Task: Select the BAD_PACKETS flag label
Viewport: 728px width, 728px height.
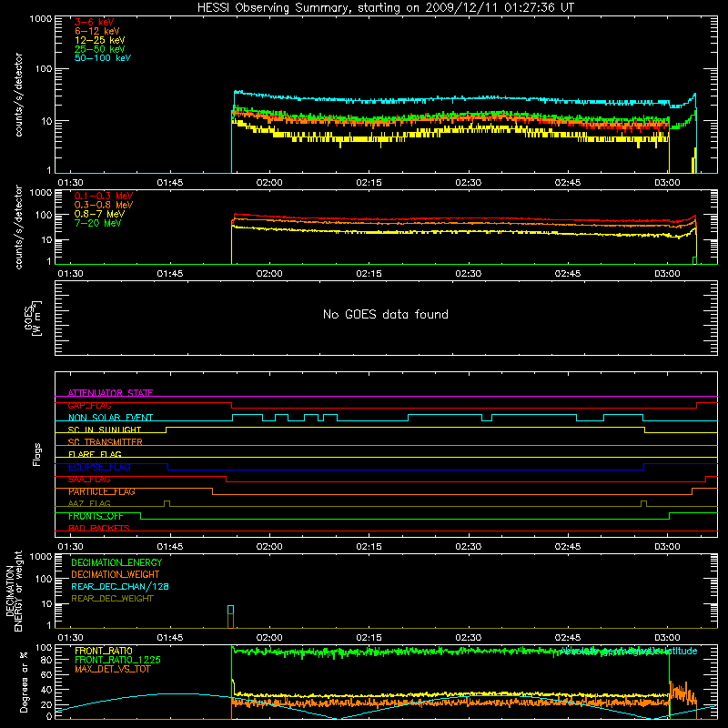Action: pyautogui.click(x=99, y=529)
